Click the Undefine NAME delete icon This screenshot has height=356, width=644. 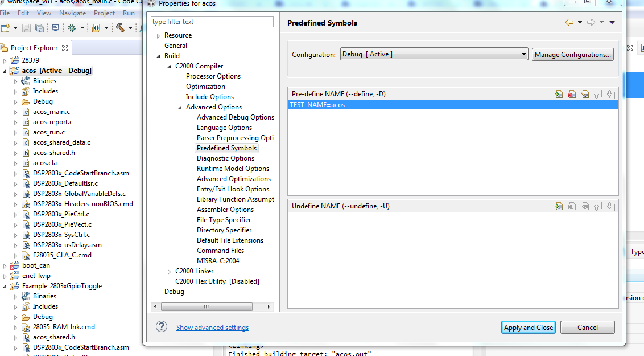[571, 206]
